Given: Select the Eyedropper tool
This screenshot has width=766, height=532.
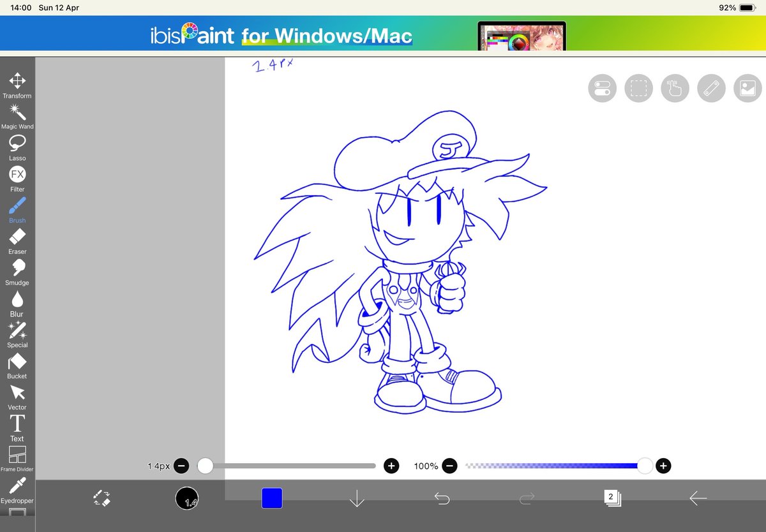Looking at the screenshot, I should pyautogui.click(x=17, y=491).
